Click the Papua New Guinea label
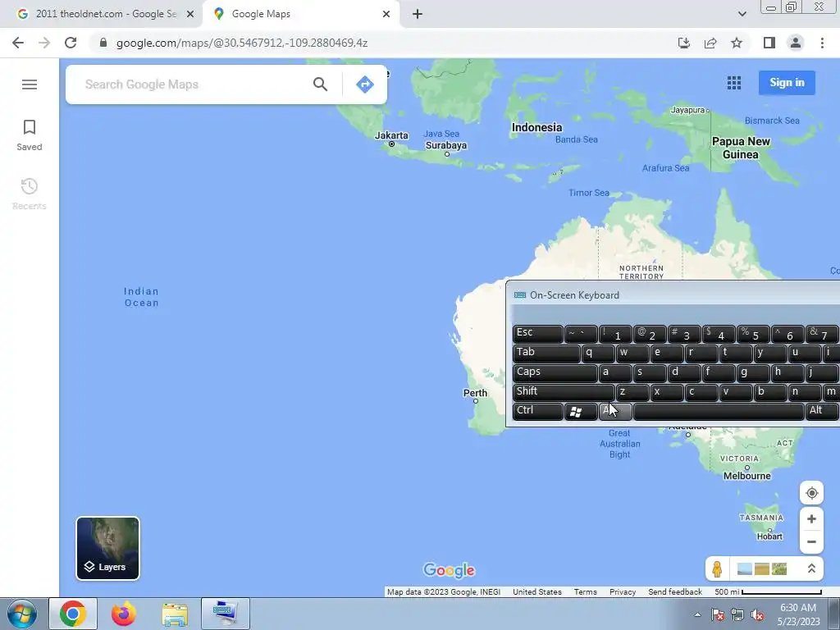 741,148
